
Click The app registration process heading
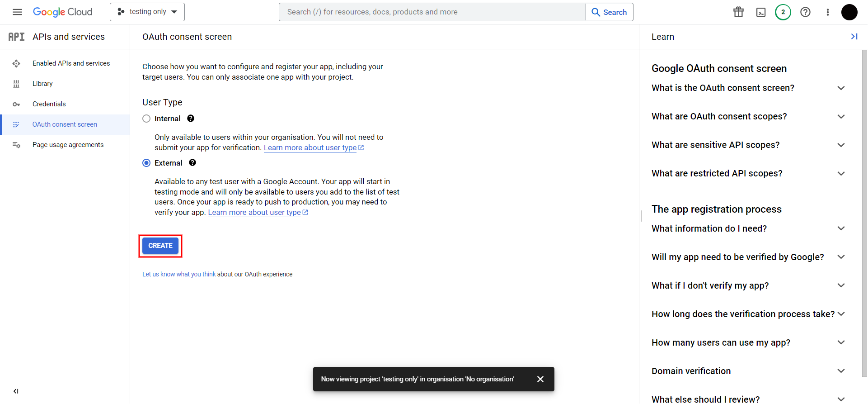click(x=716, y=209)
